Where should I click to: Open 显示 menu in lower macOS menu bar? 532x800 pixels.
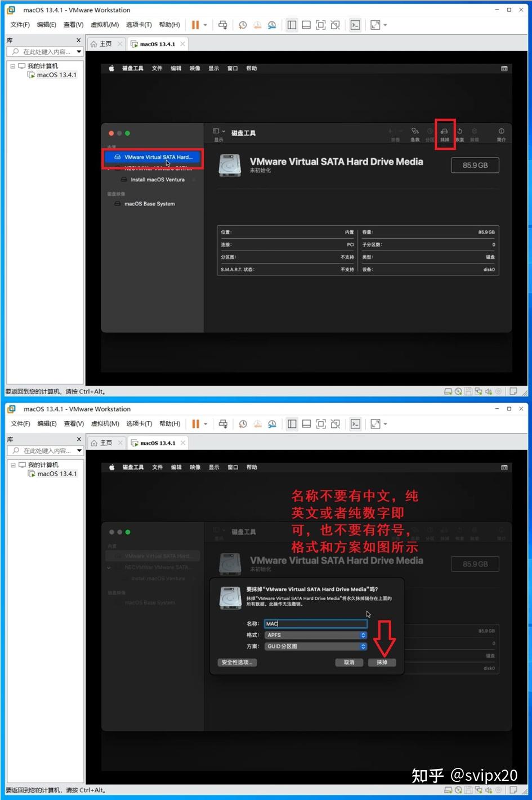click(x=214, y=467)
